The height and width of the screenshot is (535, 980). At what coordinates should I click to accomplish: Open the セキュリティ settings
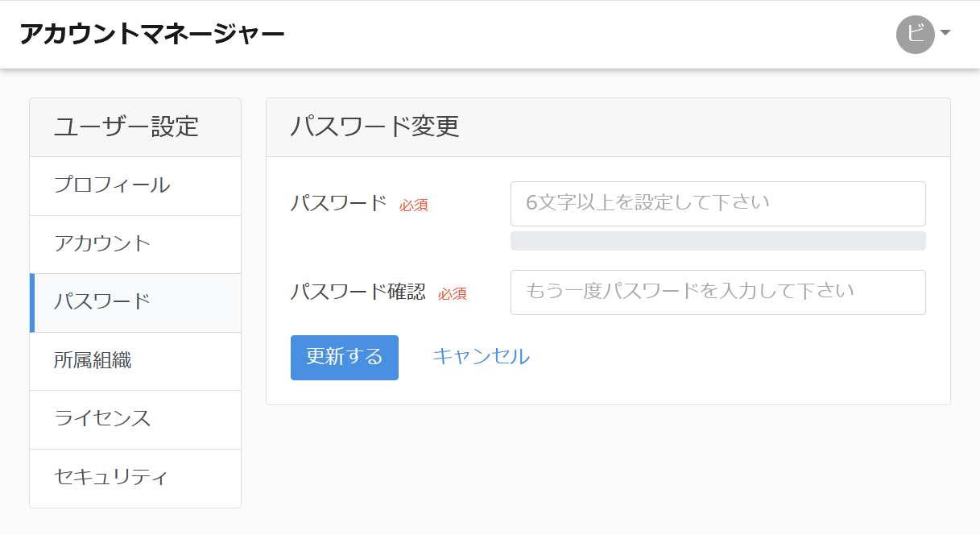click(111, 477)
